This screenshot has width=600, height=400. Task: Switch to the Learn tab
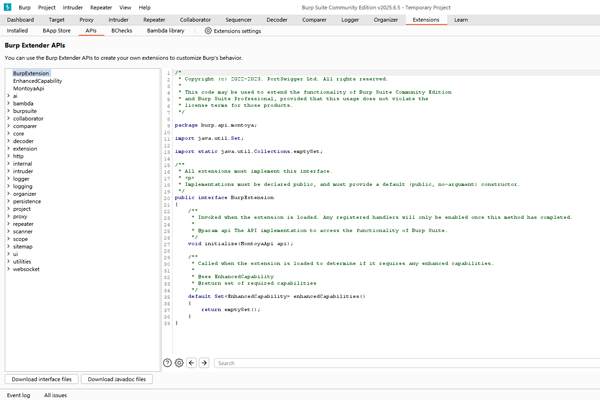pos(461,20)
